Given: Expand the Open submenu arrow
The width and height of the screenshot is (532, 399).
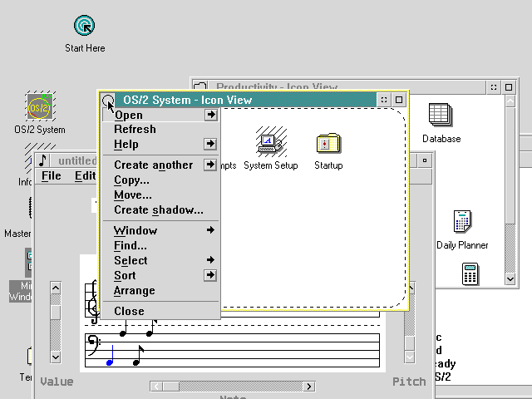Looking at the screenshot, I should [210, 115].
